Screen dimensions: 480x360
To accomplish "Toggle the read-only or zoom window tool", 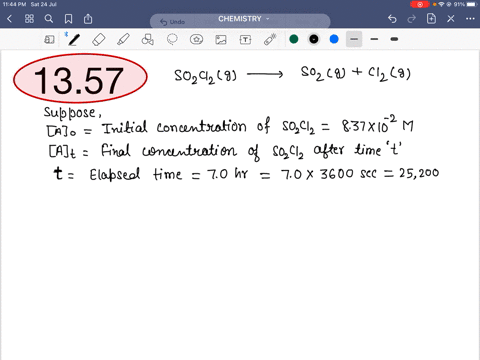I will click(49, 40).
